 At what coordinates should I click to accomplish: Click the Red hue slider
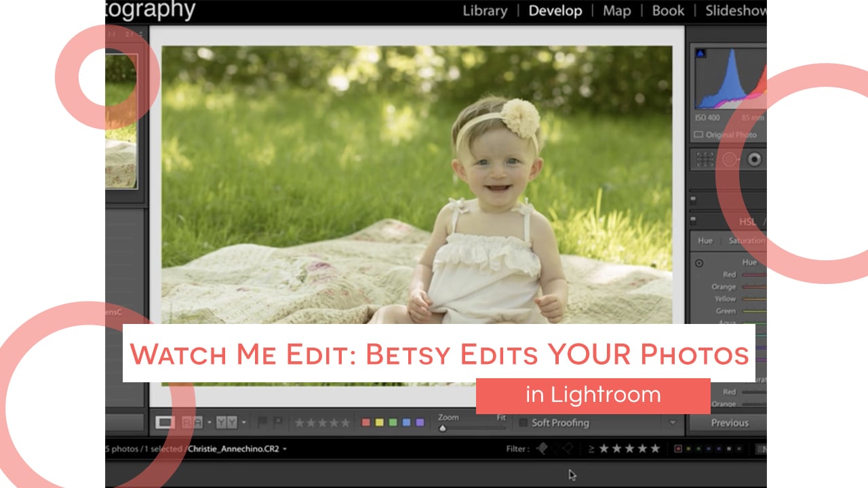click(753, 274)
